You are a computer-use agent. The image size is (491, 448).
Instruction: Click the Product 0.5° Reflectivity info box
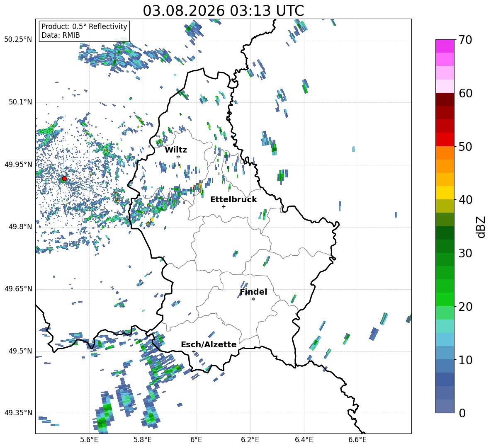tap(84, 31)
